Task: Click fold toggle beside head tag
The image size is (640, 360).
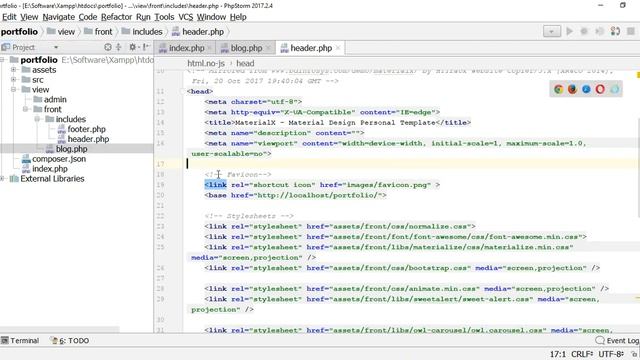Action: 182,91
